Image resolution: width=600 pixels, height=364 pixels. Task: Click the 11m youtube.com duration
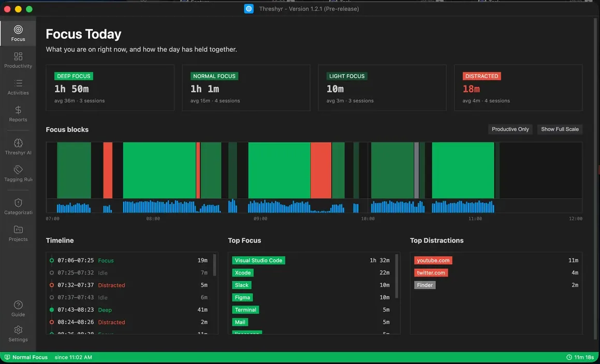tap(573, 261)
